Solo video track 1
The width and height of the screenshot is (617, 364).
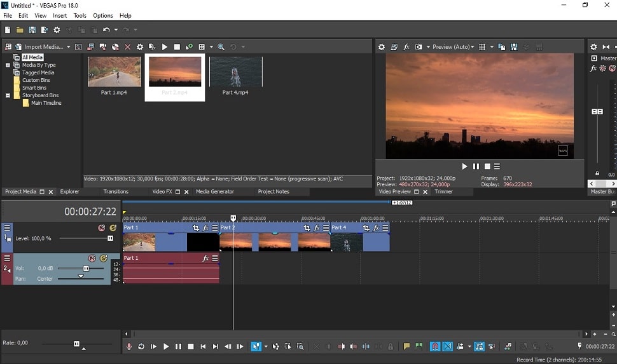113,228
